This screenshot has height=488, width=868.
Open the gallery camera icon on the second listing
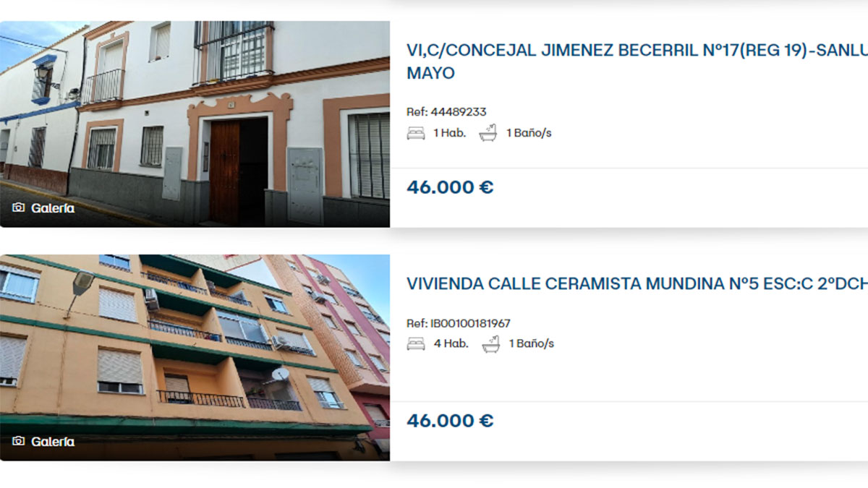click(19, 442)
